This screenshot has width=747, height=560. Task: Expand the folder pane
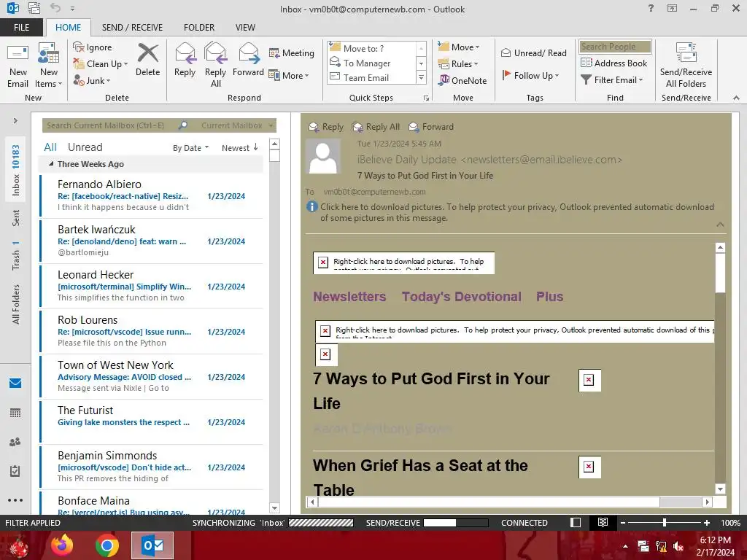(15, 121)
